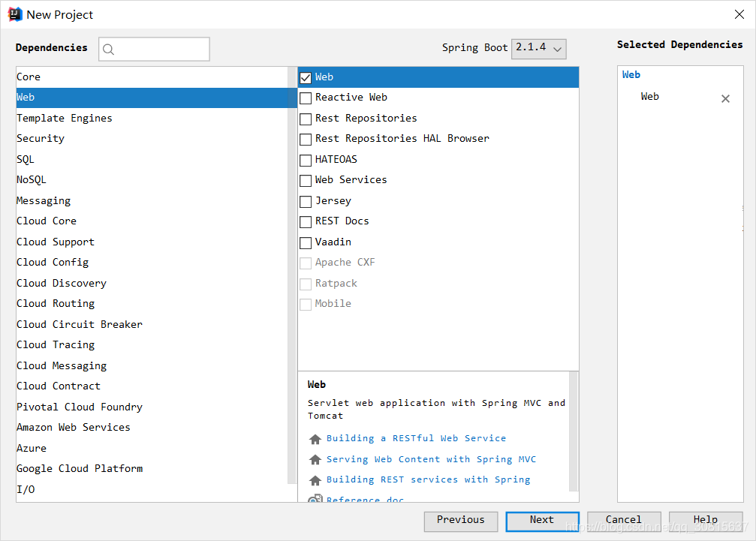Choose the SQL category

click(152, 160)
